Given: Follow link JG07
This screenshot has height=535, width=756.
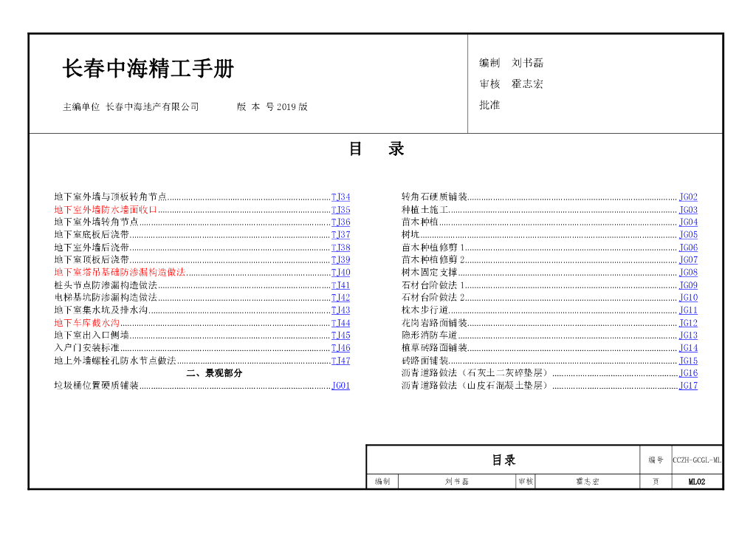Looking at the screenshot, I should pyautogui.click(x=688, y=259).
